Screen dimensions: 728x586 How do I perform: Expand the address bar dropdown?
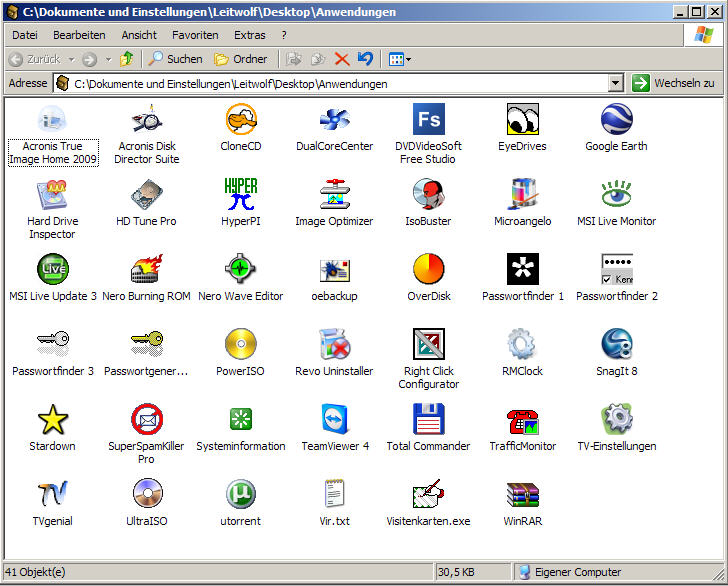[615, 84]
